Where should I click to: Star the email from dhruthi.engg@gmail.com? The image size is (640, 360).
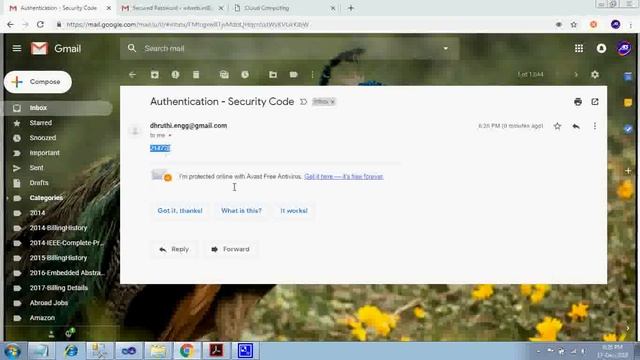point(557,126)
